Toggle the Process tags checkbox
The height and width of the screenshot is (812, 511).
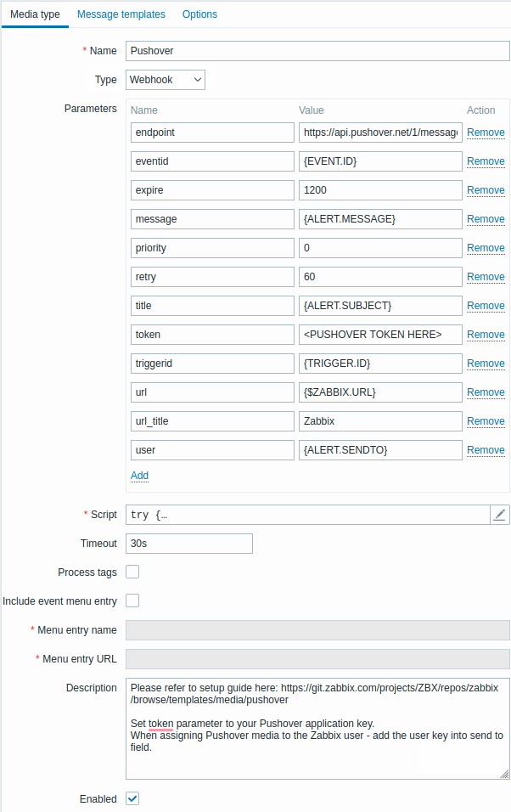coord(132,572)
